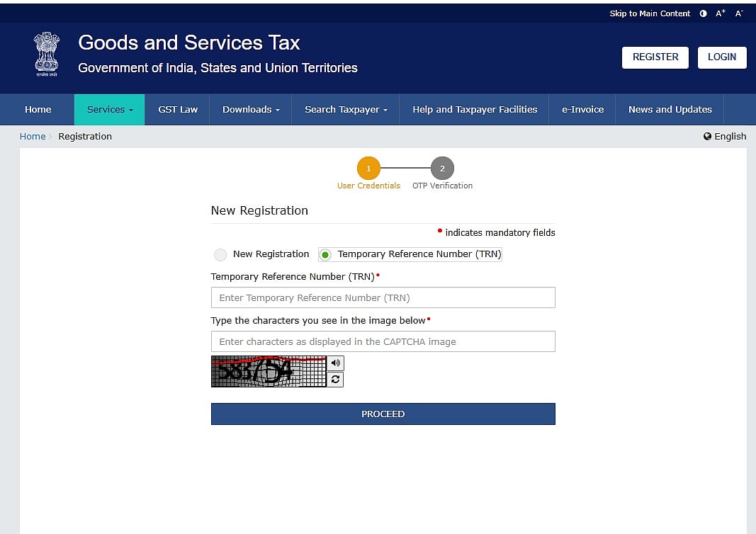Refresh the CAPTCHA image
Screen dimensions: 756x534
[x=335, y=380]
